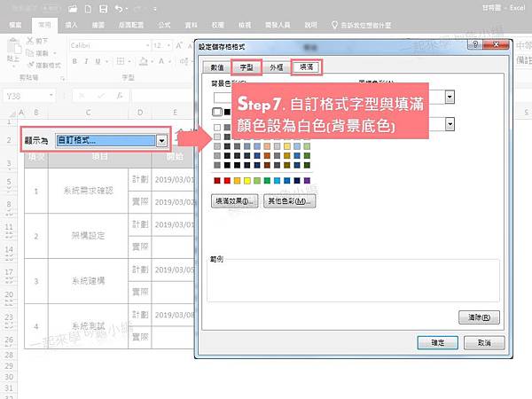The height and width of the screenshot is (399, 532).
Task: Click the Save floppy disk icon
Action: 103,9
